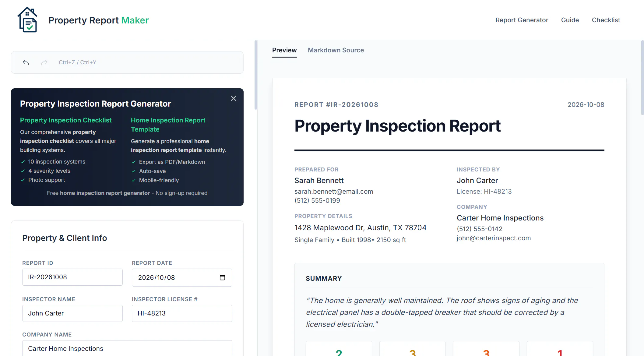The image size is (644, 356).
Task: Click the 'Property Inspection Report' preview title
Action: [x=397, y=126]
